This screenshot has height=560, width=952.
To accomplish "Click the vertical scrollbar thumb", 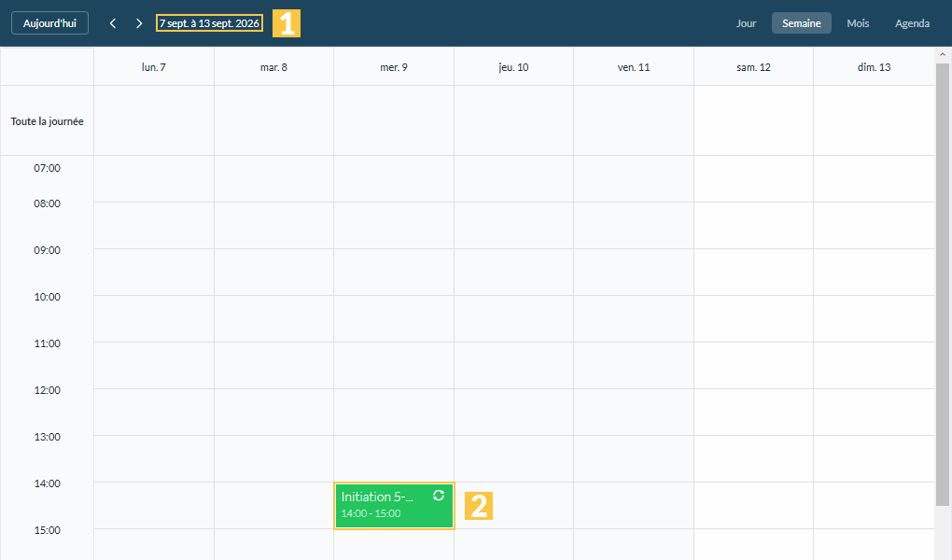I will [x=943, y=283].
